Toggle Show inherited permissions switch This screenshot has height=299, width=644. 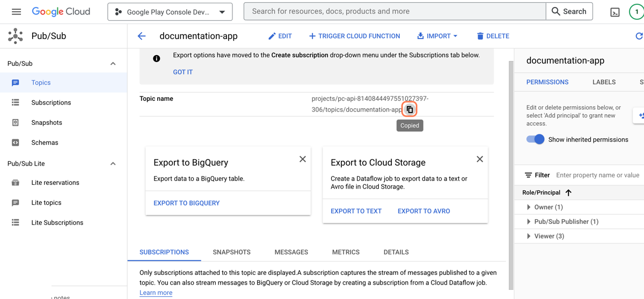point(535,139)
